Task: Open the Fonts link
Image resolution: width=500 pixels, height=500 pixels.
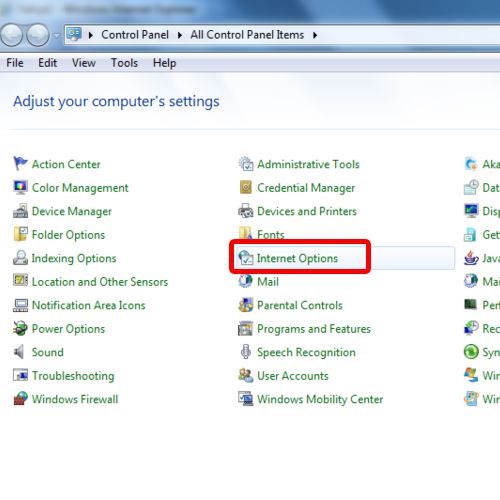Action: [x=271, y=235]
